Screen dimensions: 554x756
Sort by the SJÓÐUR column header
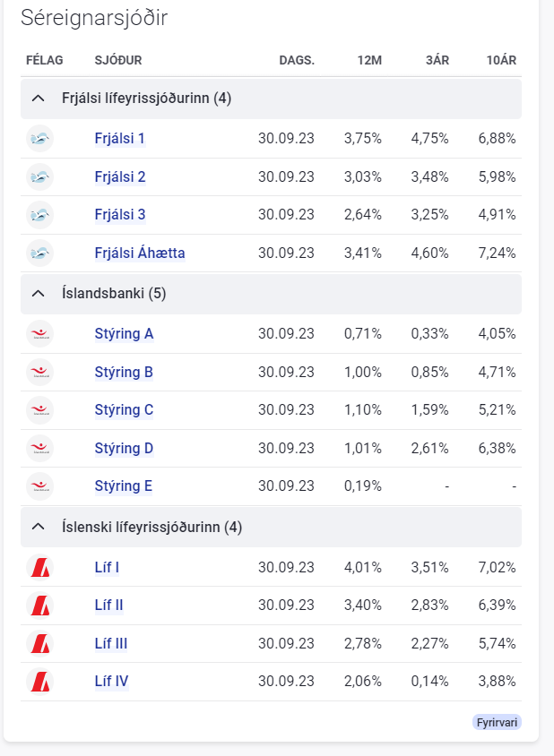(x=118, y=60)
